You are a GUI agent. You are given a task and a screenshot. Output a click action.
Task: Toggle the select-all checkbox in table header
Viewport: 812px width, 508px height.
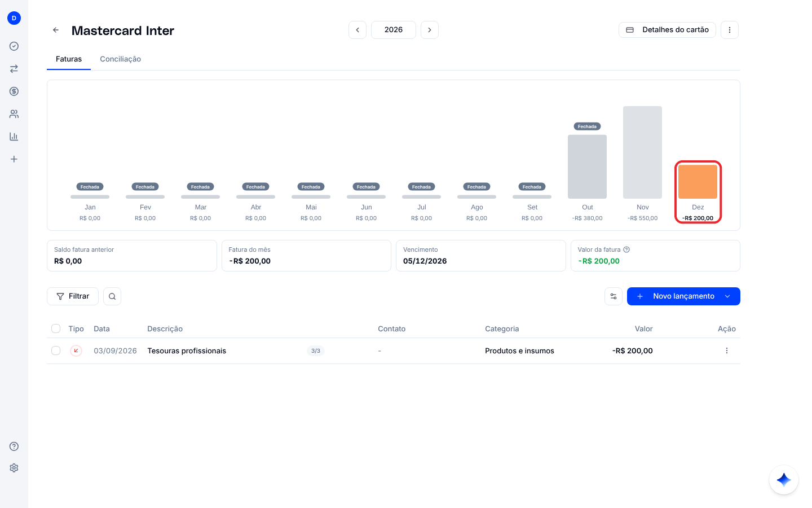tap(56, 329)
